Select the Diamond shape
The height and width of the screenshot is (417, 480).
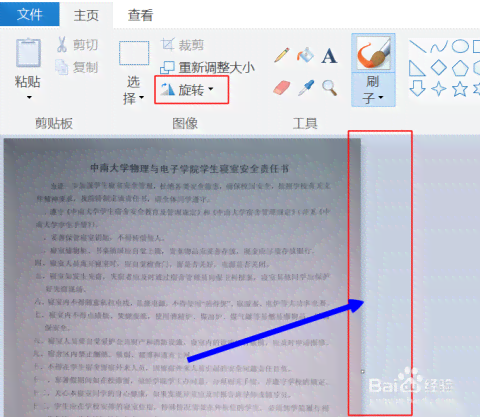pos(439,68)
